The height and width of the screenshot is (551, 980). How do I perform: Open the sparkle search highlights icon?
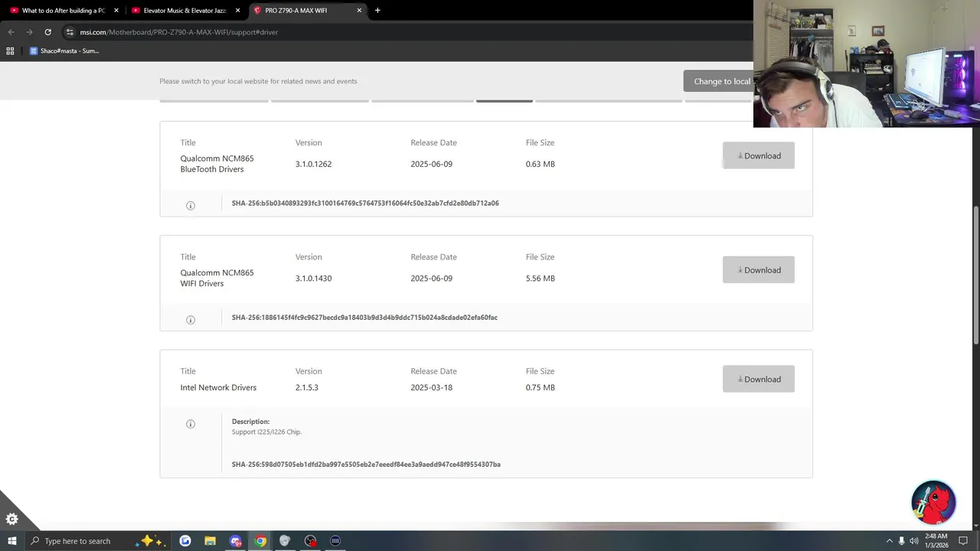point(149,541)
